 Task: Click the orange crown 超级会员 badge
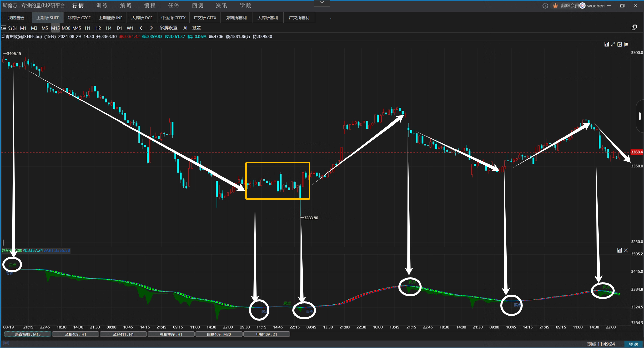[x=567, y=6]
